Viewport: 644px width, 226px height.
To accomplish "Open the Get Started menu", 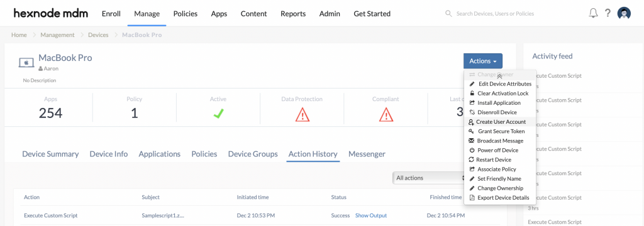I will 372,14.
